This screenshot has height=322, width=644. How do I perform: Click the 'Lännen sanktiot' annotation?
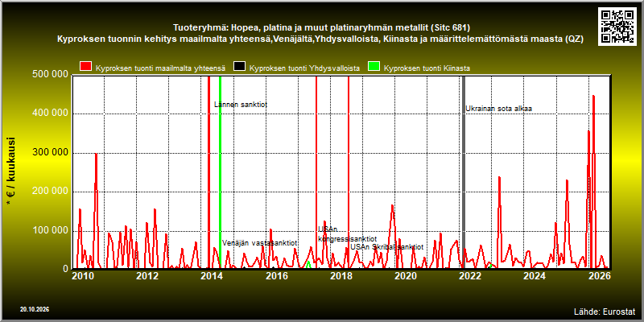pos(241,105)
